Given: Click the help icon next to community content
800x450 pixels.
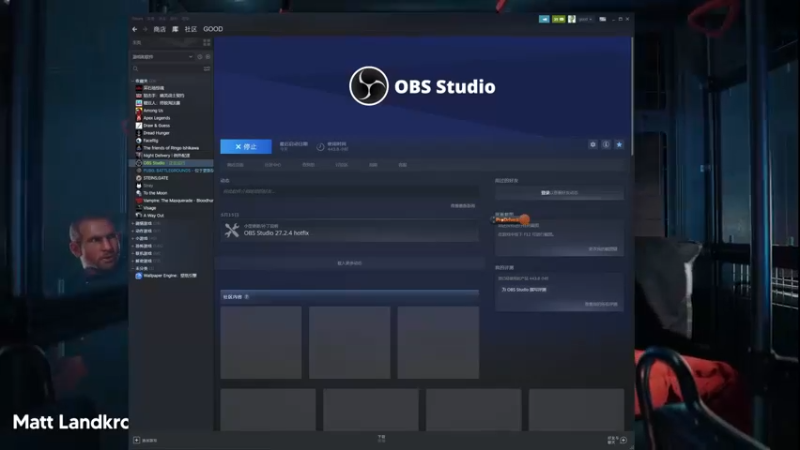Looking at the screenshot, I should [x=247, y=296].
